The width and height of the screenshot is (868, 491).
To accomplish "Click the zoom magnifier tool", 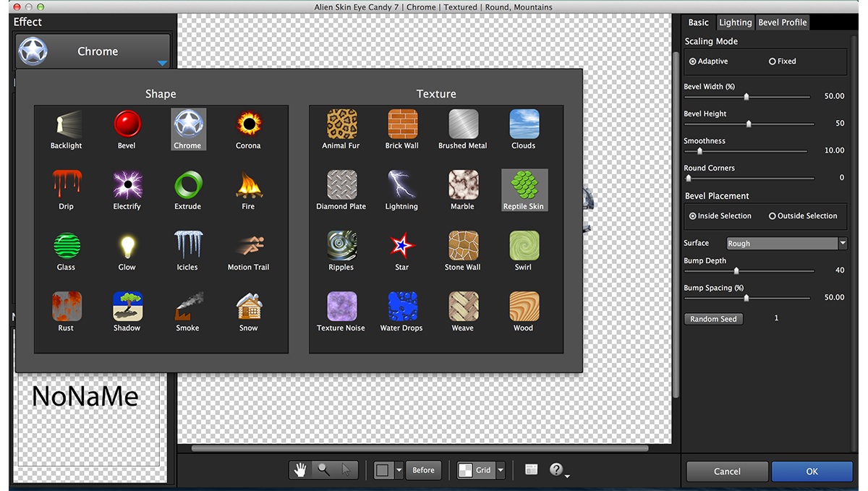I will tap(323, 470).
